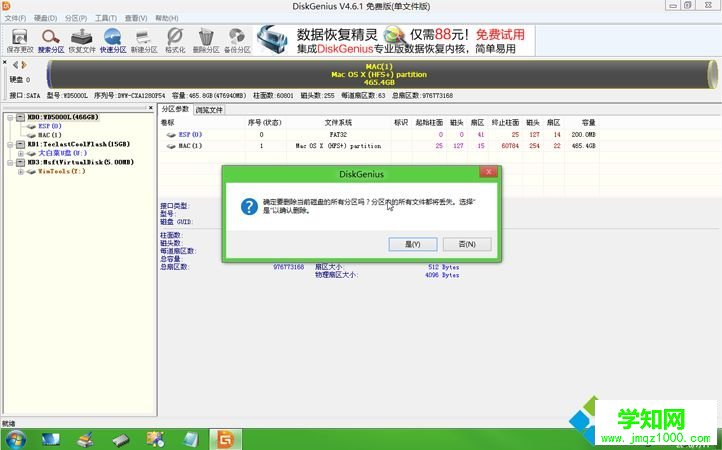
Task: Click the 卷标 column header
Action: [x=168, y=123]
